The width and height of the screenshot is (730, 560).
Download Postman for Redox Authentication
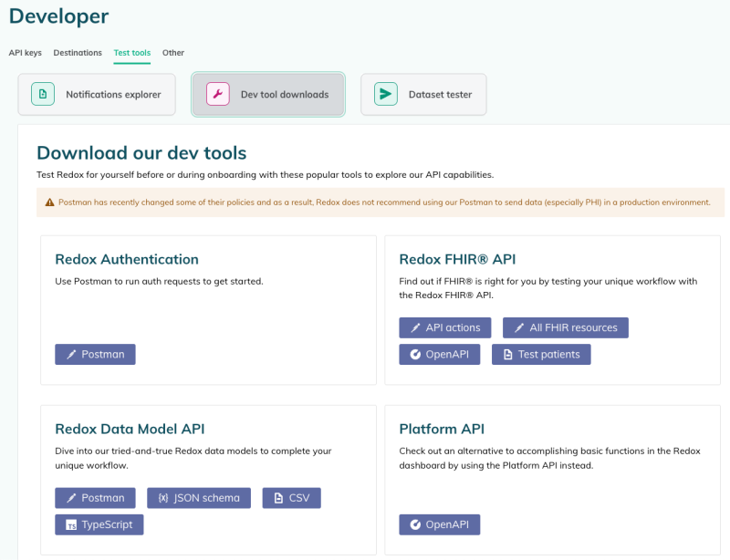[x=95, y=354]
